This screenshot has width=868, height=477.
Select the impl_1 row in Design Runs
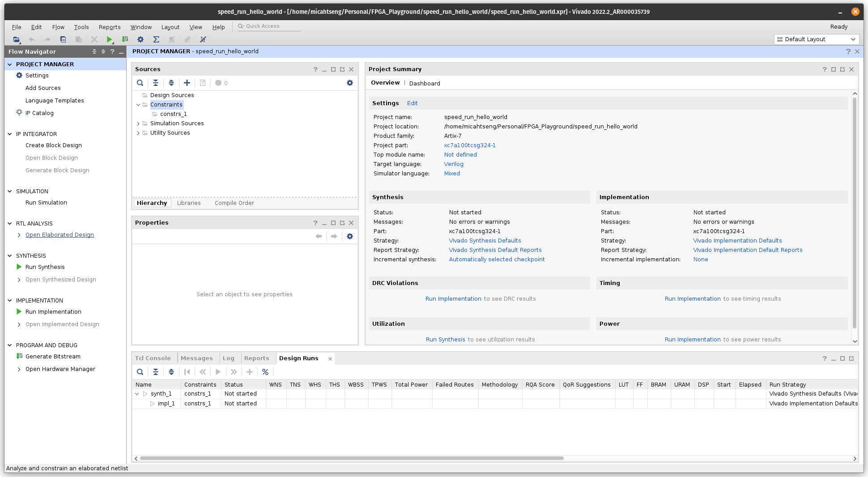(x=495, y=404)
